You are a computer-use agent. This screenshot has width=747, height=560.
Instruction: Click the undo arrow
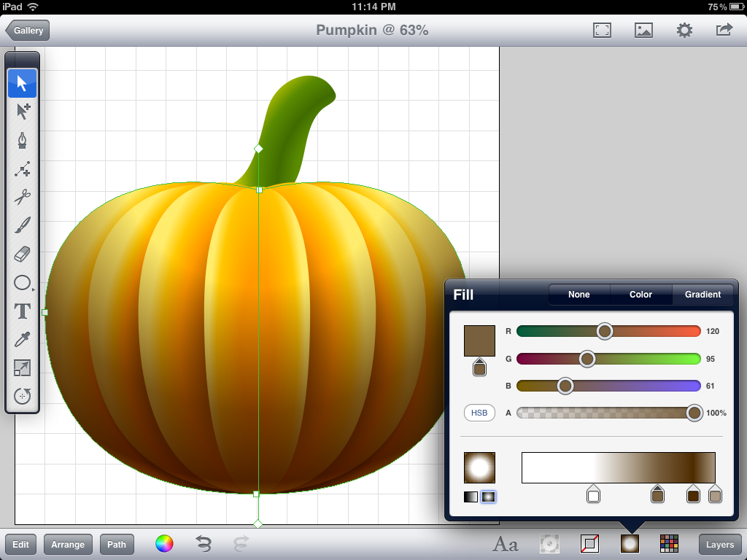(x=202, y=543)
